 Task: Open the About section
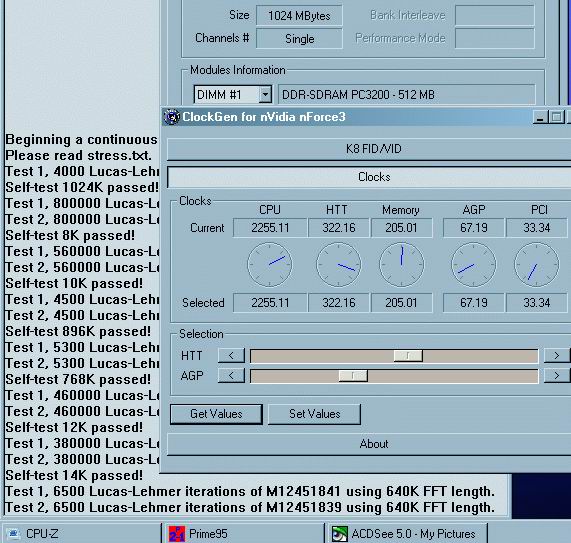pos(369,444)
